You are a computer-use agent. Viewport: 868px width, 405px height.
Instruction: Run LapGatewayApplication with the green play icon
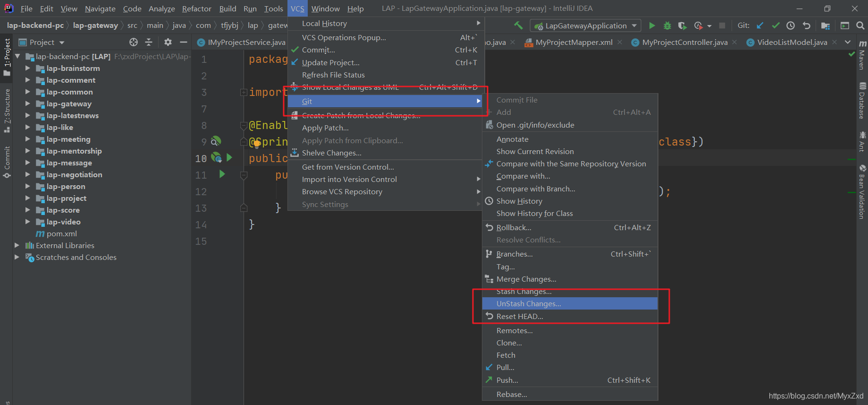click(652, 26)
